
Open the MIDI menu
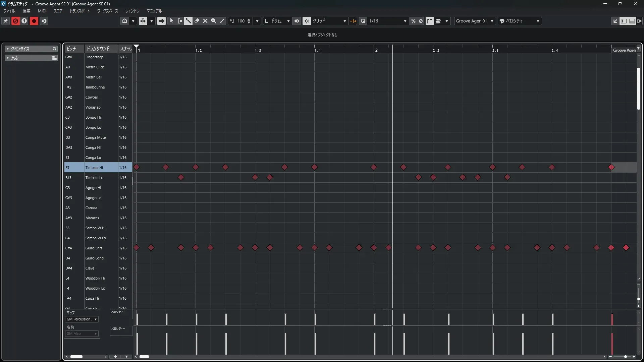point(42,11)
